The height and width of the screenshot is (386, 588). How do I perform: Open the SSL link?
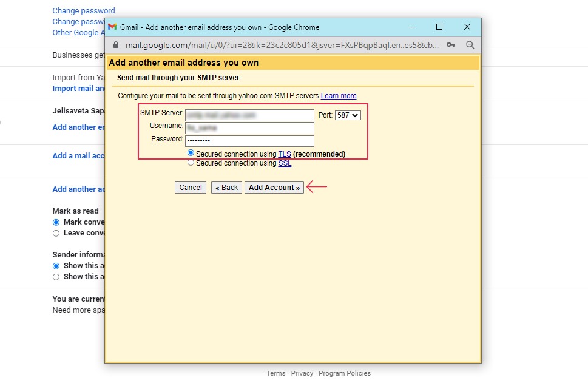(x=285, y=163)
